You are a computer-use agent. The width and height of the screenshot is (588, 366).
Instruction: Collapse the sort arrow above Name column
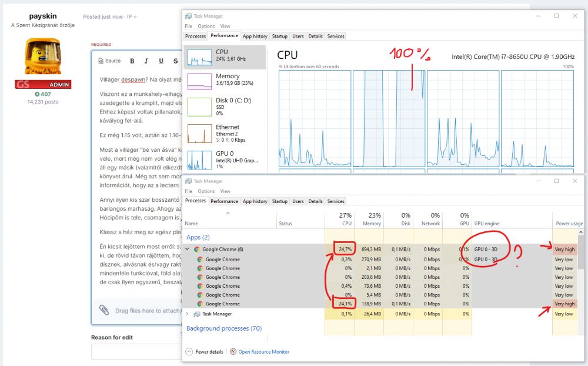[228, 213]
